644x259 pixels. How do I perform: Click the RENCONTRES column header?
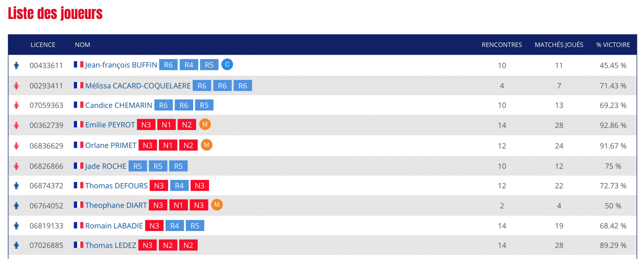(502, 45)
